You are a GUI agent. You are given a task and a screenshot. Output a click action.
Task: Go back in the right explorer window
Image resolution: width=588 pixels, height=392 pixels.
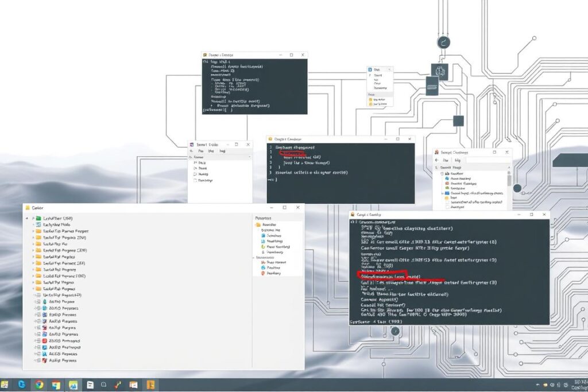[436, 160]
